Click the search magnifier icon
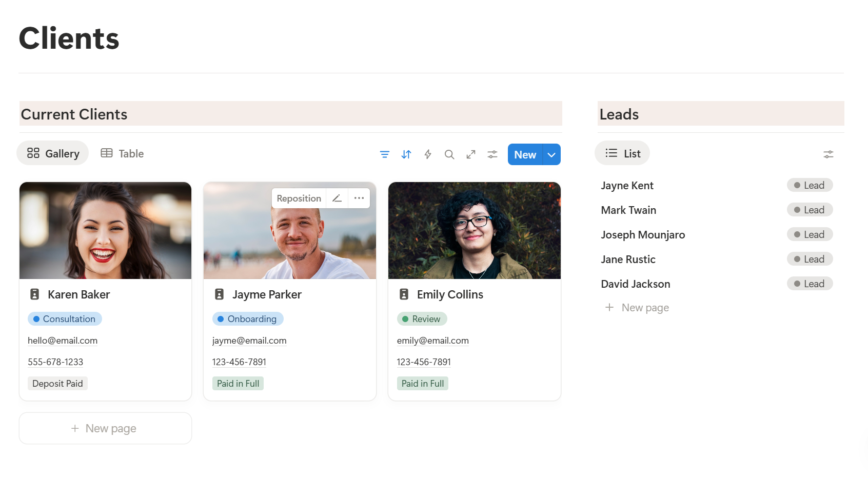868x479 pixels. 449,154
